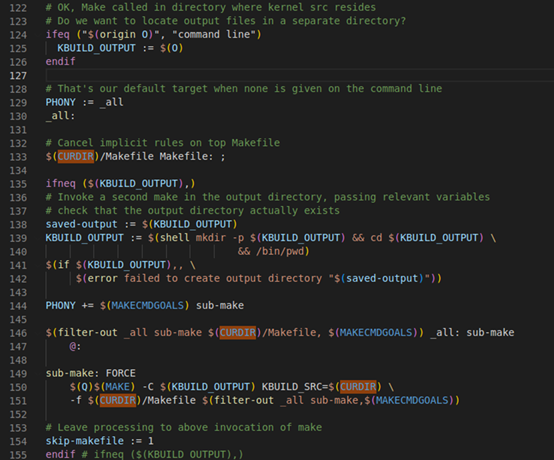Click 'ifneq' keyword on line 135
Screen dimensions: 554x460
click(x=60, y=183)
